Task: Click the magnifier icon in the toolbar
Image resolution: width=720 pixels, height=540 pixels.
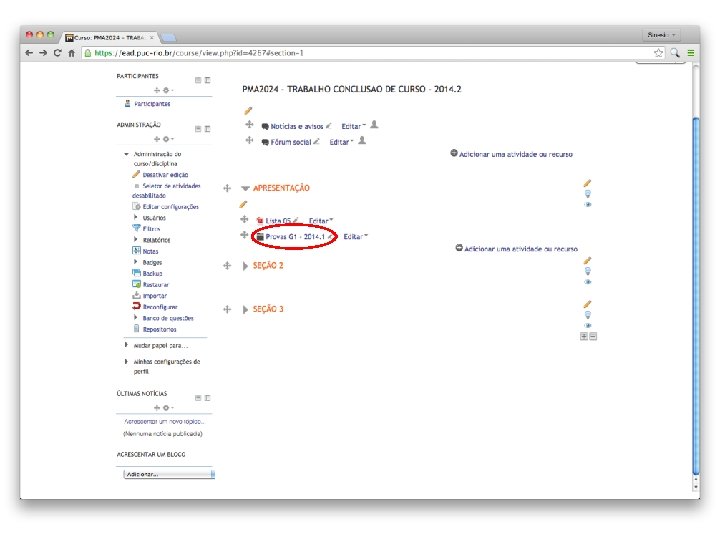Action: coord(675,53)
